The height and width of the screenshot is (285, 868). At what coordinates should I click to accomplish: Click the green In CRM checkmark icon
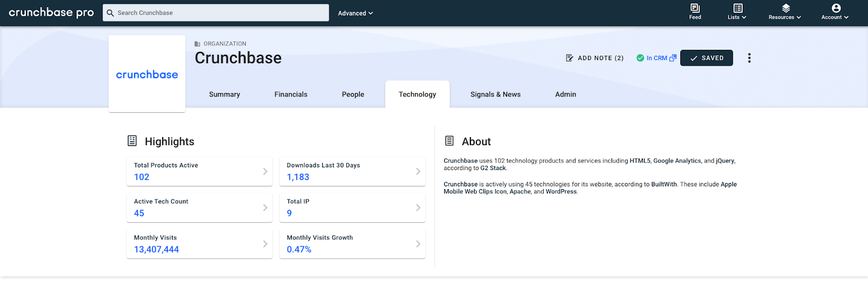(x=640, y=58)
